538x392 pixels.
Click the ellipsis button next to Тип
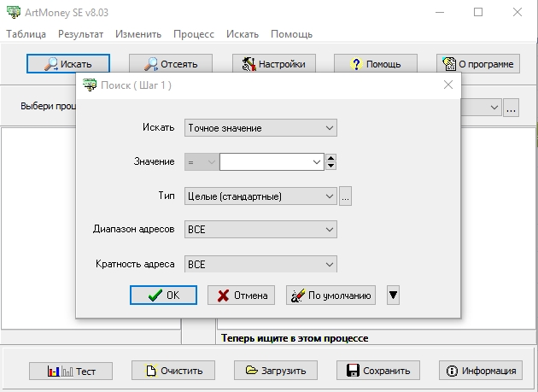pyautogui.click(x=346, y=196)
